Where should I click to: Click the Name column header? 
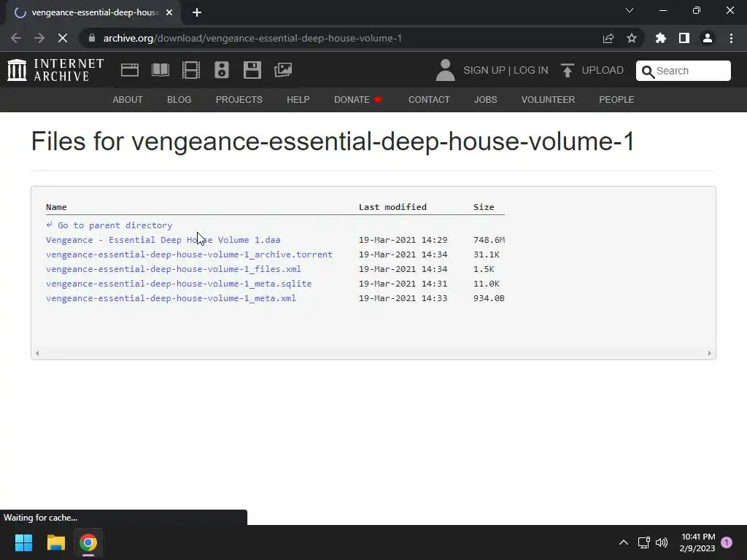56,207
